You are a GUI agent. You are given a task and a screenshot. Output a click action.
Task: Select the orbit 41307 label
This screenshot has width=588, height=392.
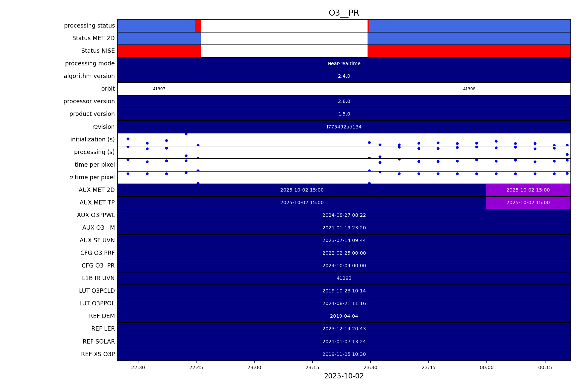[159, 89]
